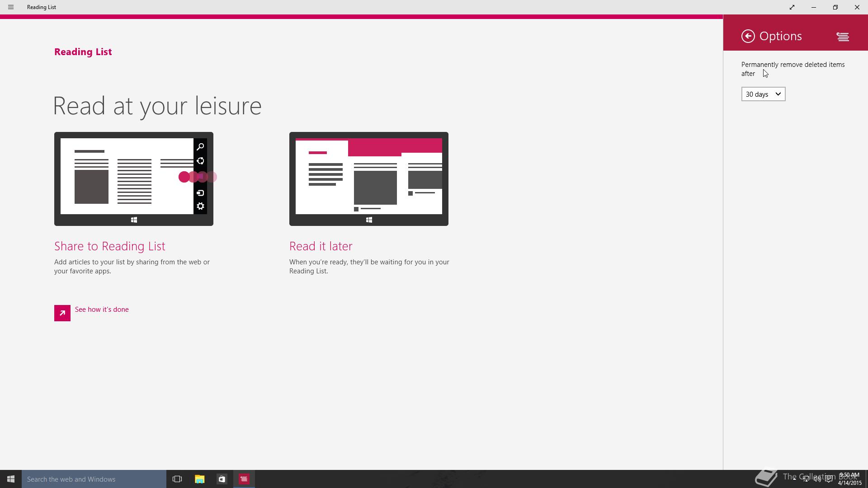
Task: Open the network tray icon
Action: coord(806,479)
